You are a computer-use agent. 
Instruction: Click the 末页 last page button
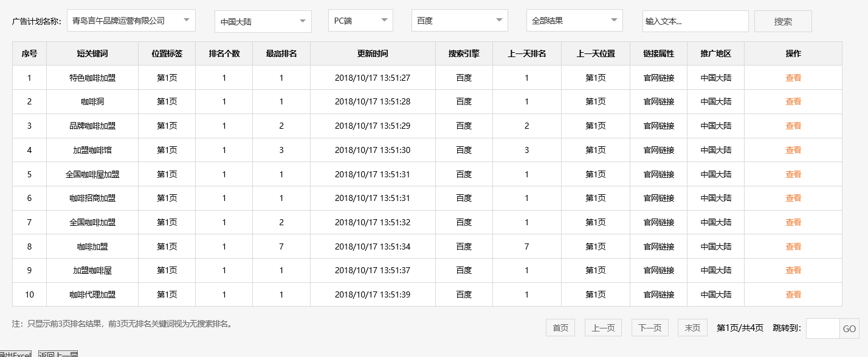click(692, 327)
